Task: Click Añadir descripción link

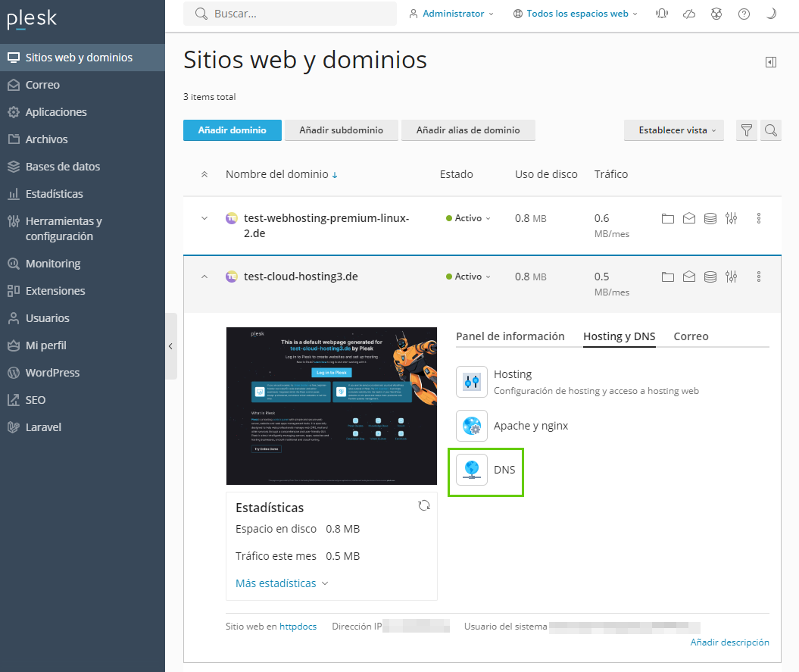Action: pyautogui.click(x=729, y=642)
